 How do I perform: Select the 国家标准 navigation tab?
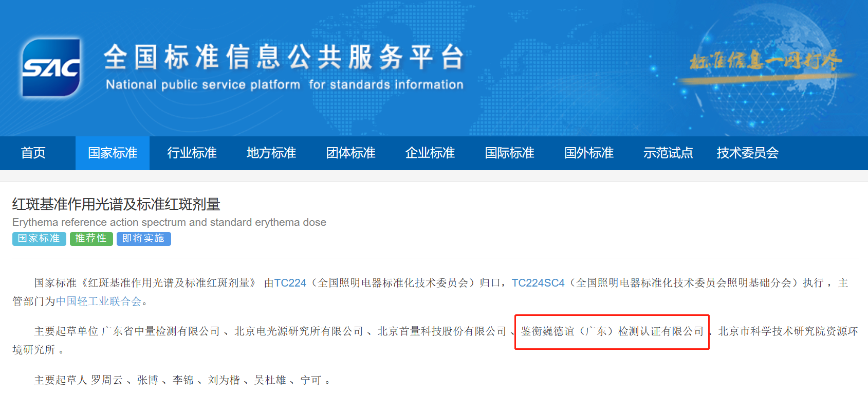coord(113,153)
